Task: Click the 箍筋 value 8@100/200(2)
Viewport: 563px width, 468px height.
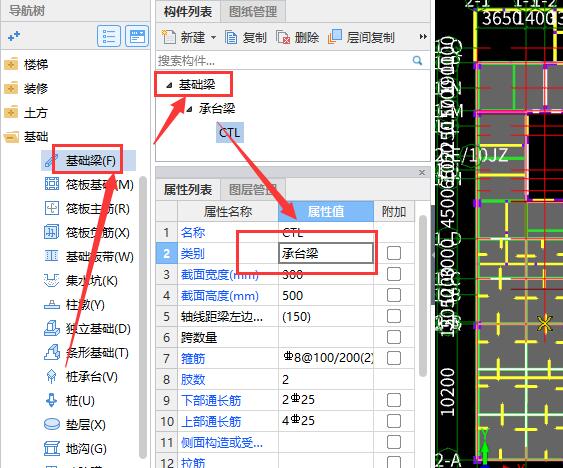Action: point(326,358)
